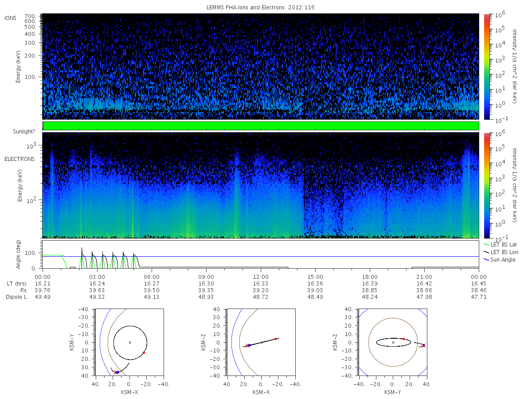Click the ions intensity color bar
Screen dimensions: 532x399
click(486, 66)
